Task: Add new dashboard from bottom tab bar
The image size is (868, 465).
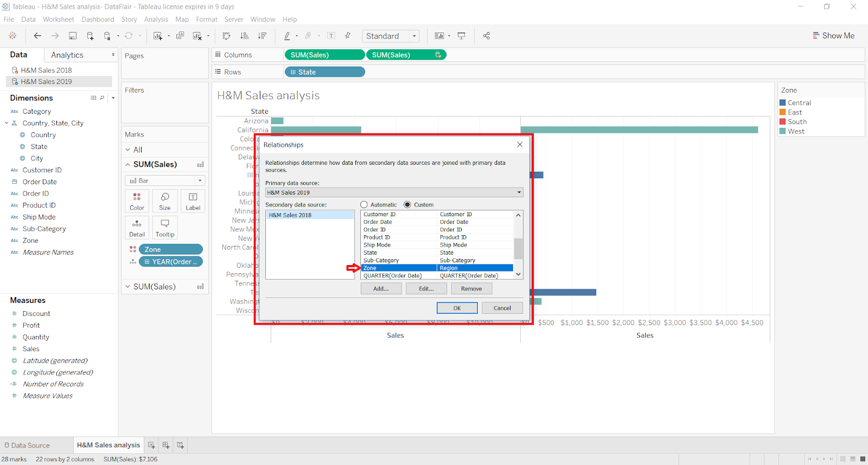Action: [166, 445]
